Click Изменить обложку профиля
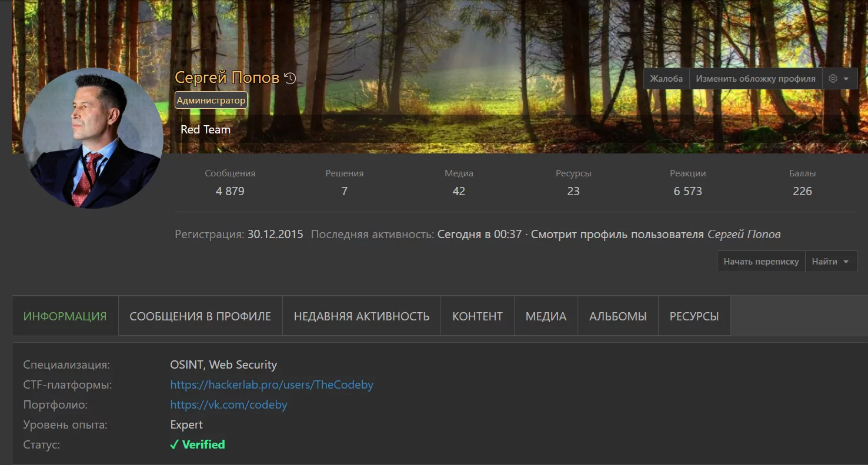 click(x=756, y=78)
